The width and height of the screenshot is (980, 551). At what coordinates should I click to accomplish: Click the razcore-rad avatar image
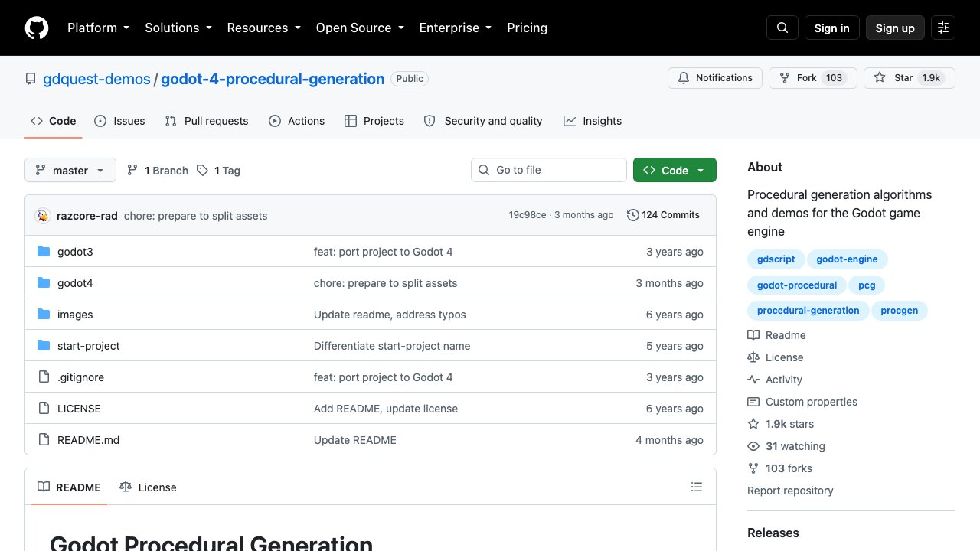(x=43, y=216)
